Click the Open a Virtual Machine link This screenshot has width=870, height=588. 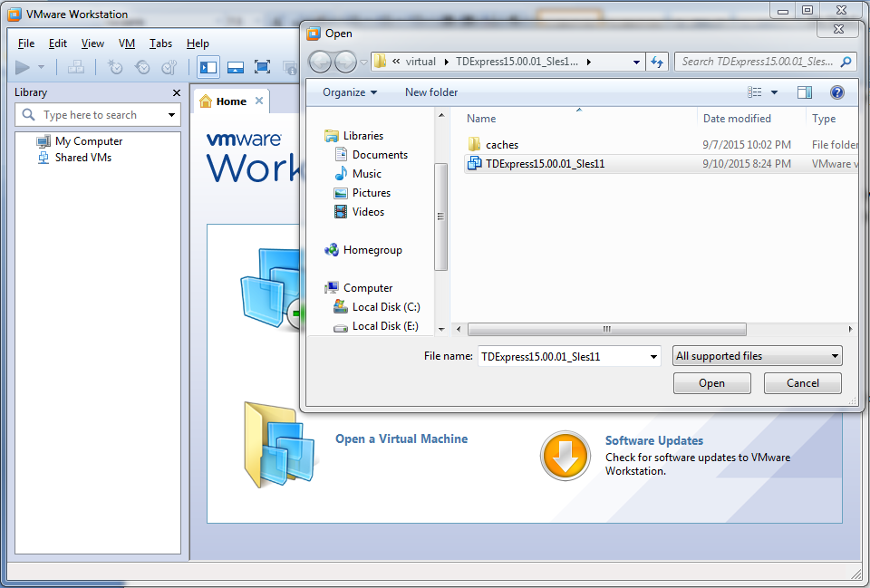[401, 439]
